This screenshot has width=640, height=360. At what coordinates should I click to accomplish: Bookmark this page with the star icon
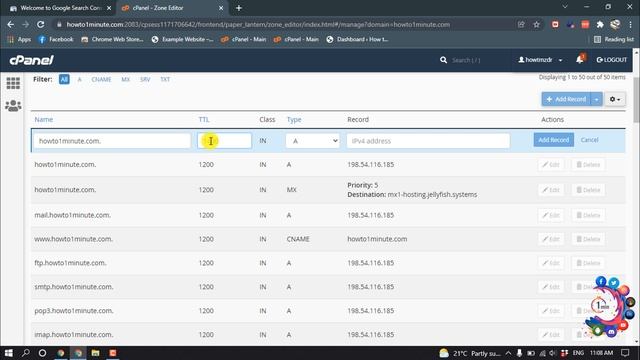536,24
